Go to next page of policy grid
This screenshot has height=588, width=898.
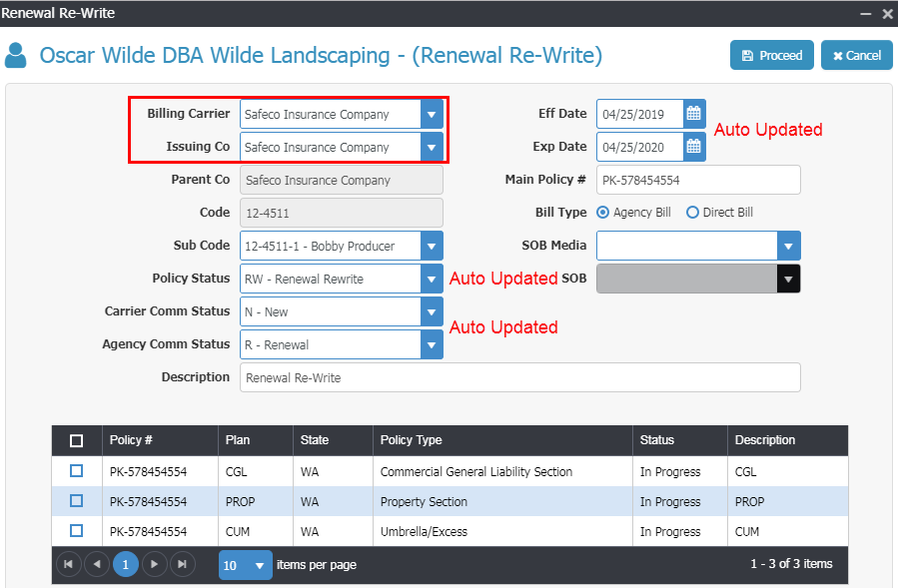coord(154,564)
